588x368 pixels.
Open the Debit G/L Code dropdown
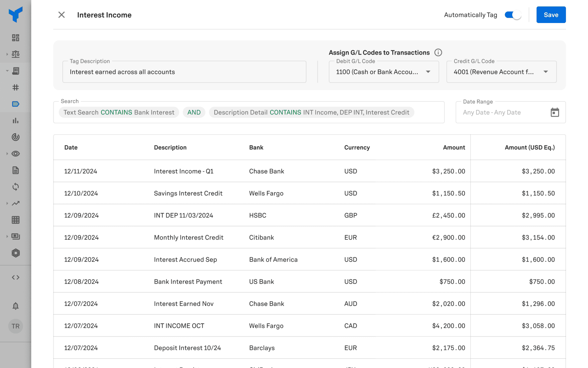pyautogui.click(x=428, y=72)
